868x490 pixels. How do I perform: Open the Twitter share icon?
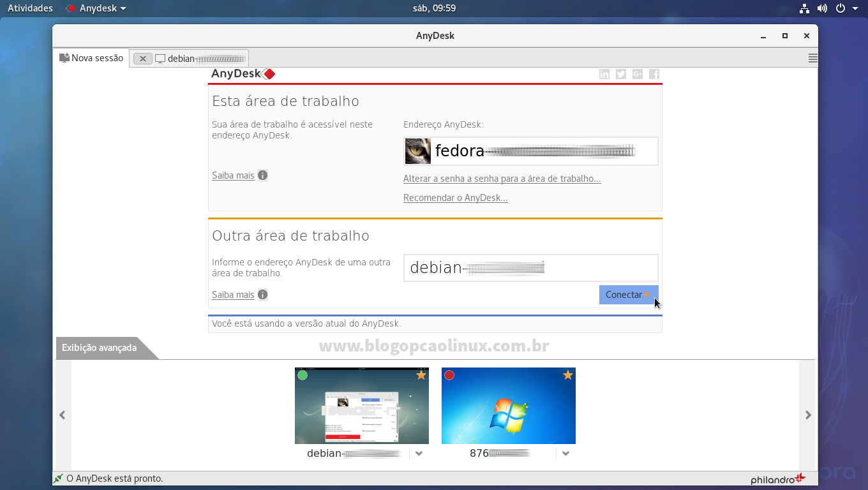[x=621, y=74]
